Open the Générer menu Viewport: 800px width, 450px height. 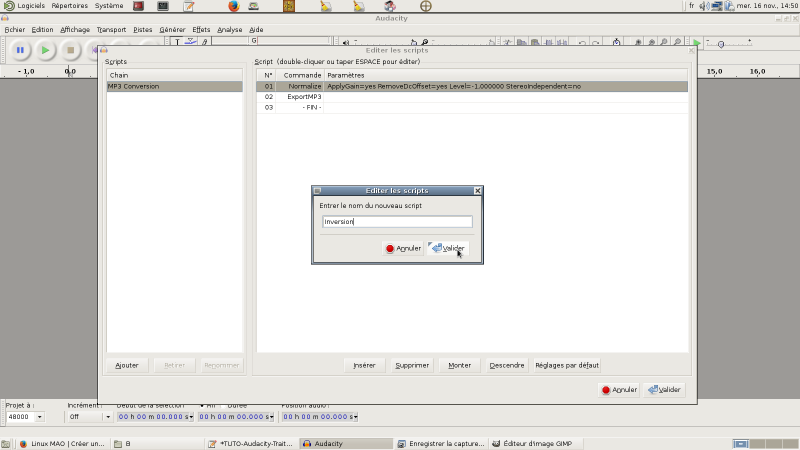coord(172,30)
